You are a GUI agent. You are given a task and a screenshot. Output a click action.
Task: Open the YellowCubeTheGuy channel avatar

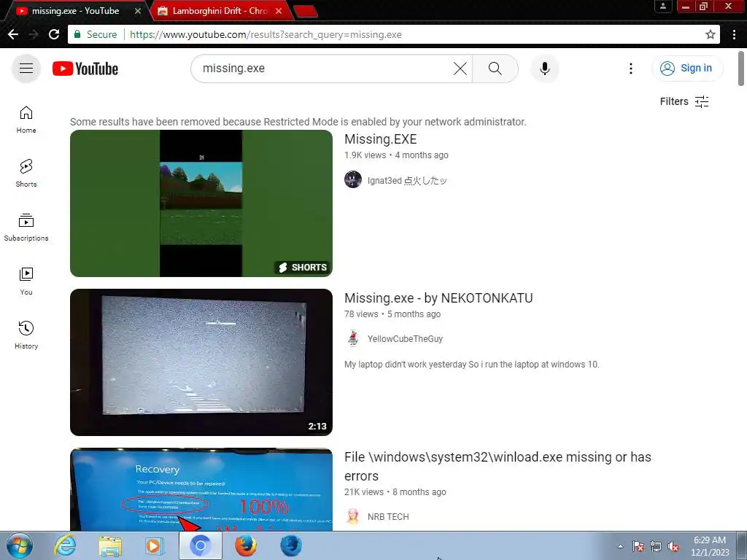click(x=353, y=338)
